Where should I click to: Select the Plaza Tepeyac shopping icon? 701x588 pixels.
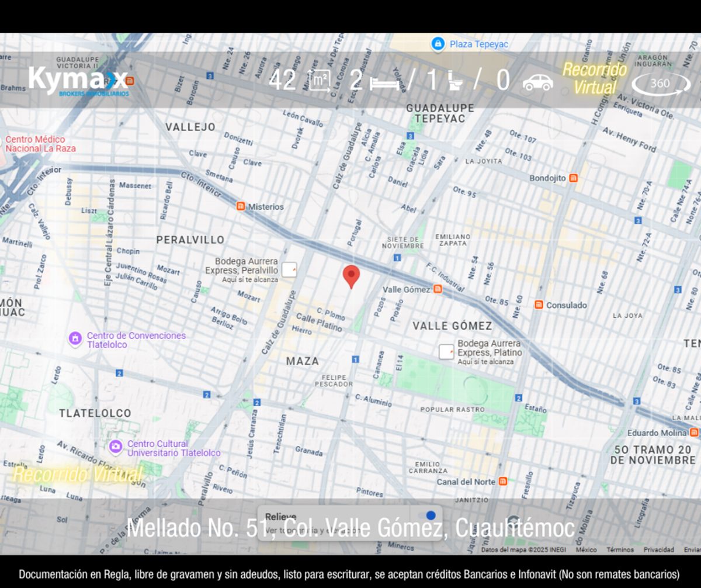(438, 44)
